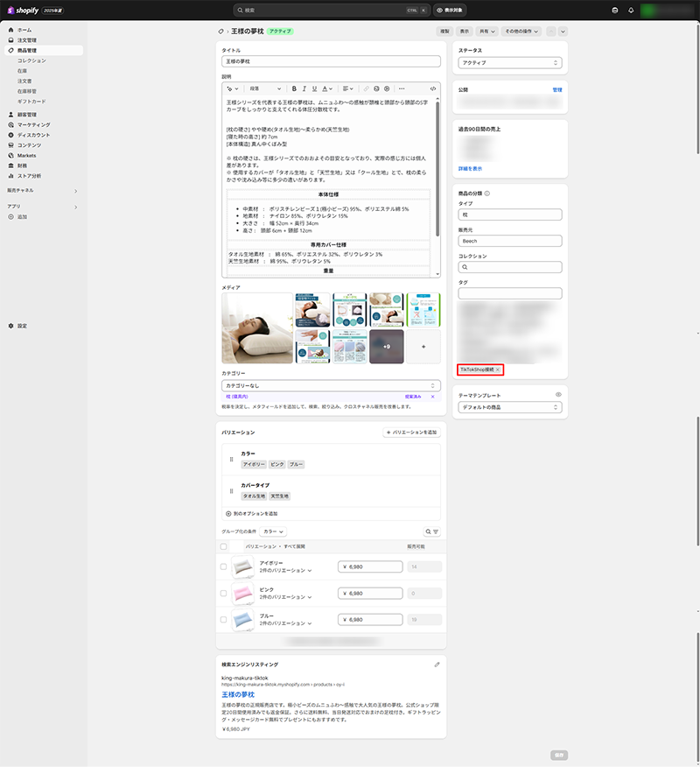The image size is (700, 767).
Task: Open ストア分析 in the sidebar
Action: (x=30, y=176)
